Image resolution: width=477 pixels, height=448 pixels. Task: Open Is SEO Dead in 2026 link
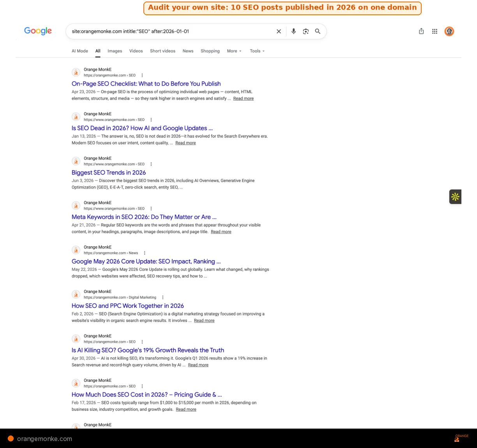point(142,128)
